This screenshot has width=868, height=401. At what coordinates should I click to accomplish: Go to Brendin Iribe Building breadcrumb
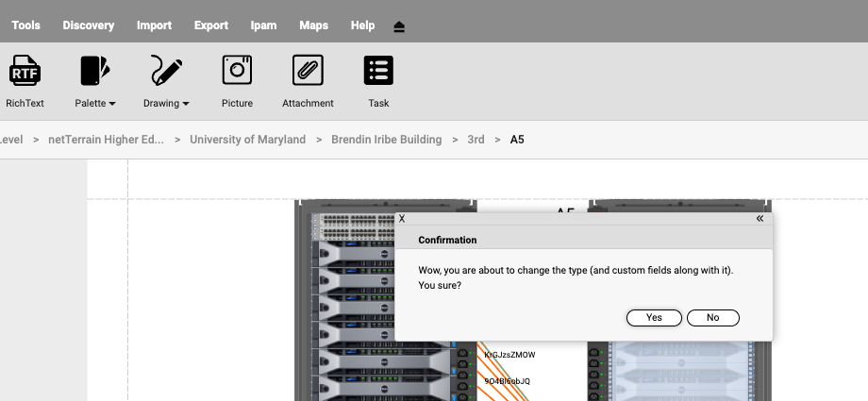(386, 140)
